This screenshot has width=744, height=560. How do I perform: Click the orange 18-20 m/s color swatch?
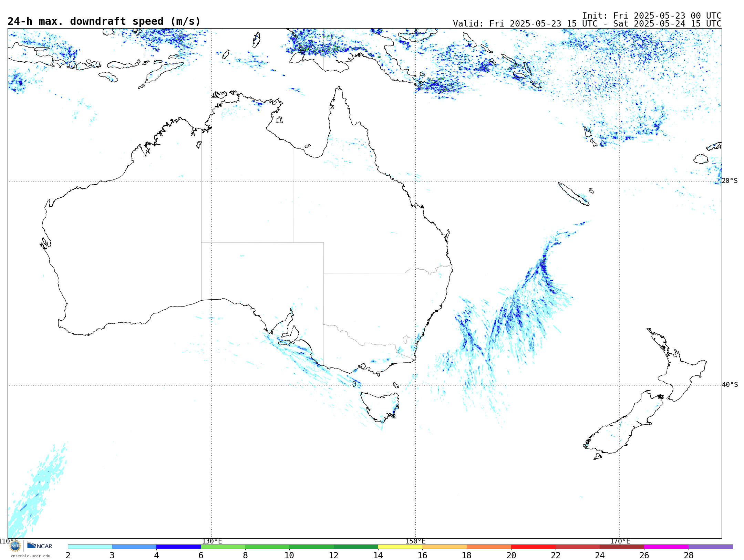point(489,547)
